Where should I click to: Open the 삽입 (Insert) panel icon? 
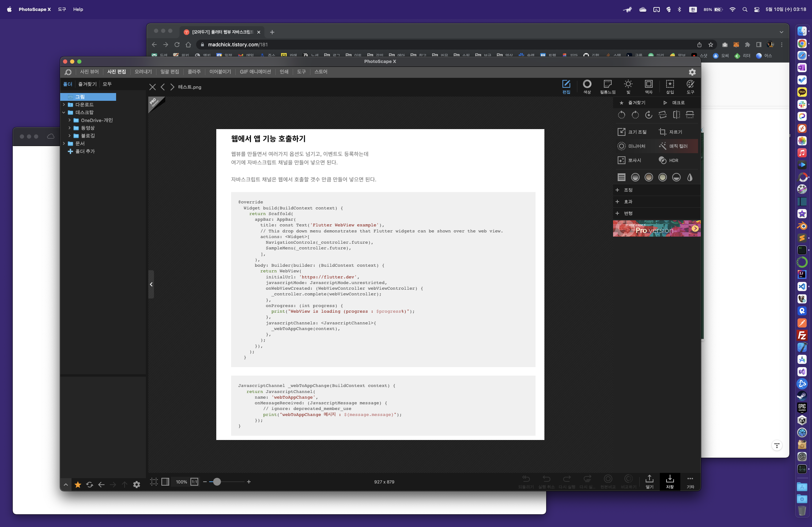670,87
